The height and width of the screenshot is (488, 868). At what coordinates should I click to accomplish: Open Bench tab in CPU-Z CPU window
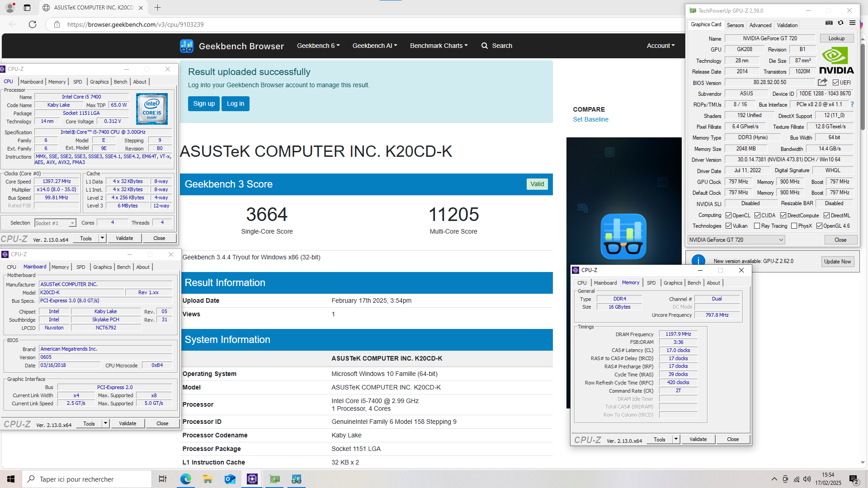tap(120, 82)
